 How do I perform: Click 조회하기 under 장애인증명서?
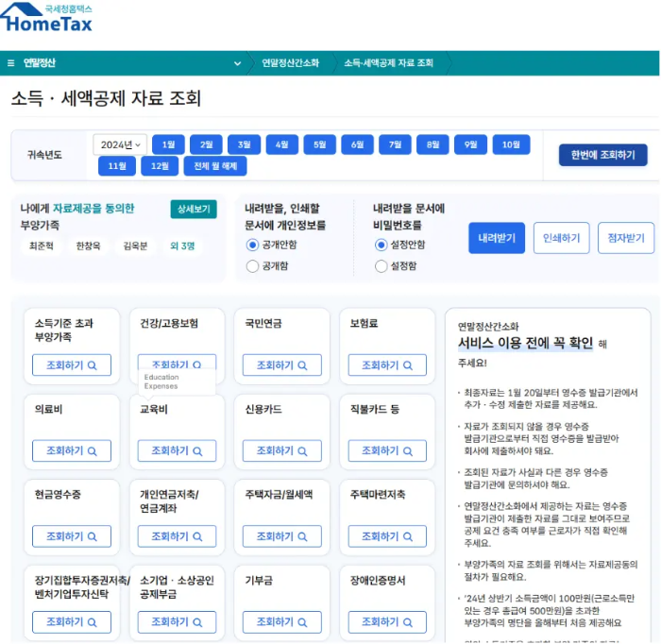click(x=387, y=622)
